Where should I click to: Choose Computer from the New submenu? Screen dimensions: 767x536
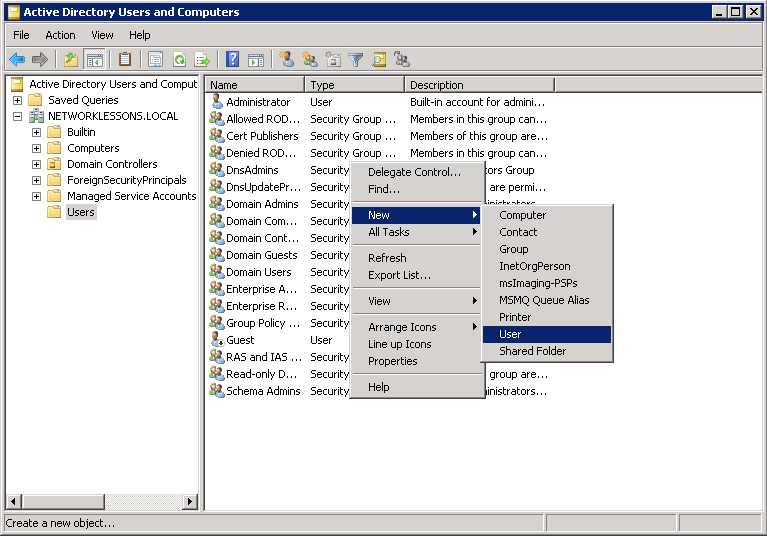(x=547, y=215)
